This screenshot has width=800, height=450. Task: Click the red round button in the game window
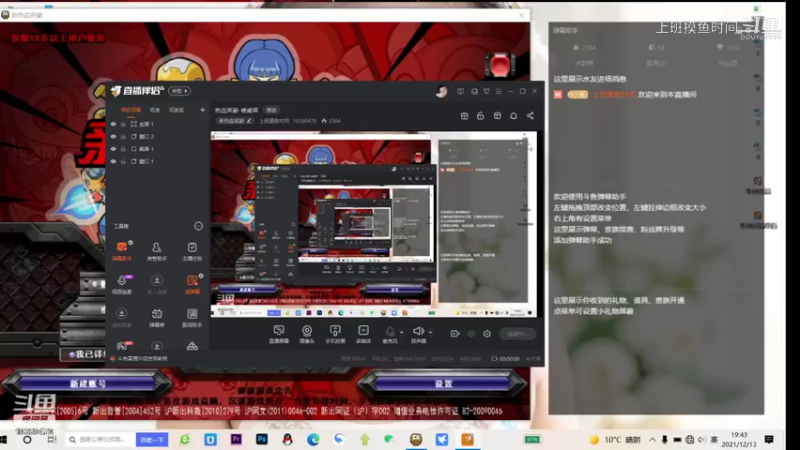tap(499, 64)
